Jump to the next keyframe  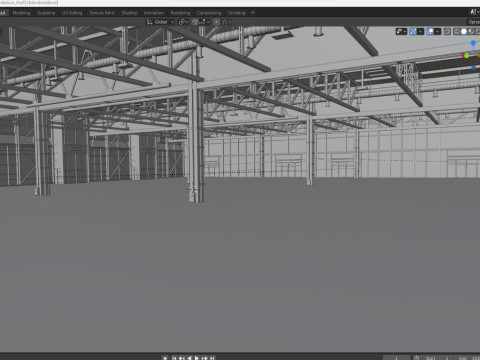[204, 358]
